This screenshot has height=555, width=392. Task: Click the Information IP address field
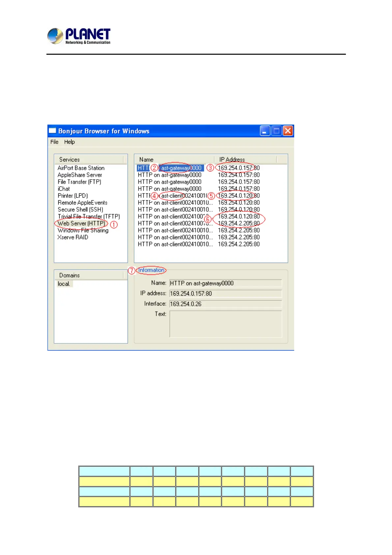coord(226,294)
